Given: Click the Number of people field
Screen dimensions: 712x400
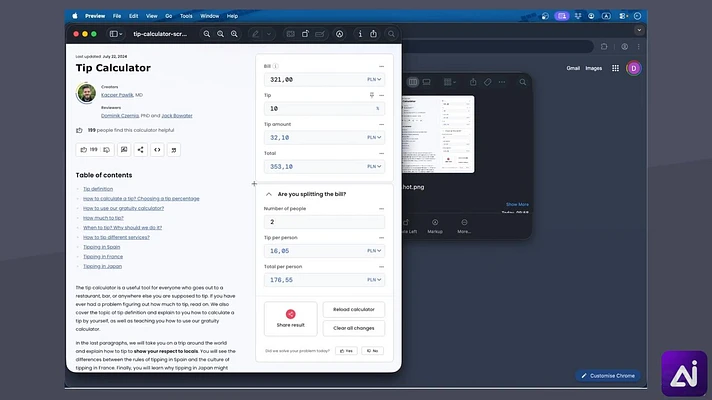Looking at the screenshot, I should 324,222.
